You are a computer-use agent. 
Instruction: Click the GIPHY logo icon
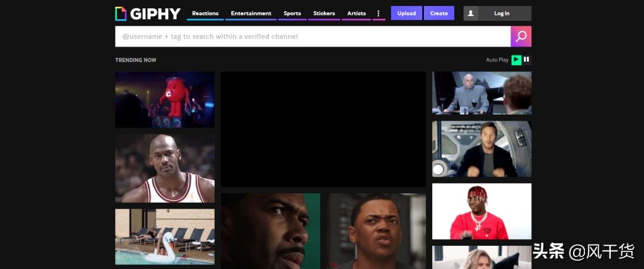[x=120, y=13]
